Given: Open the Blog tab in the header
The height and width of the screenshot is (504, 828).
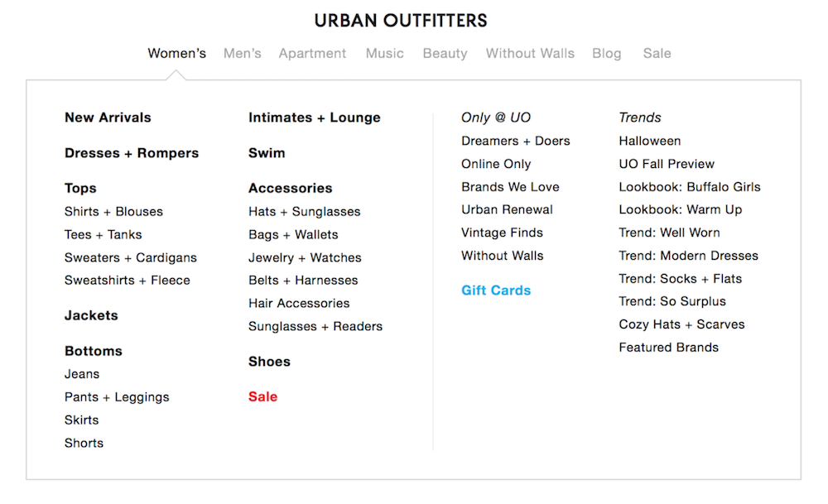Looking at the screenshot, I should pyautogui.click(x=607, y=54).
